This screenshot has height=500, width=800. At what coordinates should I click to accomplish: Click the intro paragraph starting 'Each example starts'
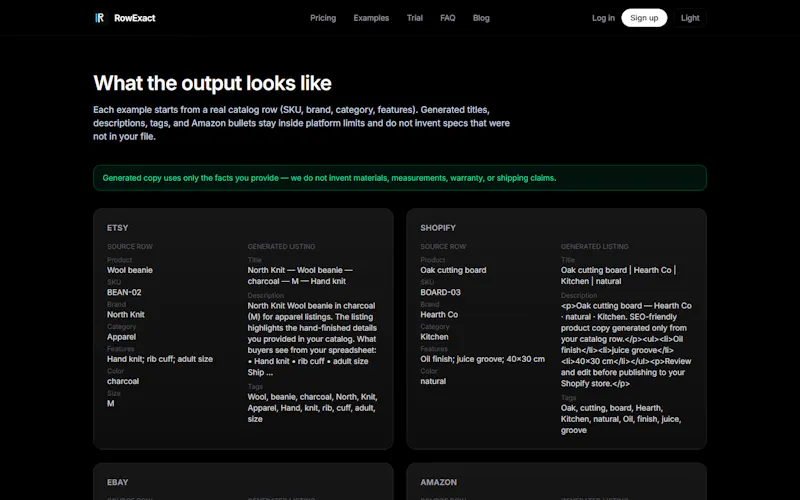(x=301, y=123)
